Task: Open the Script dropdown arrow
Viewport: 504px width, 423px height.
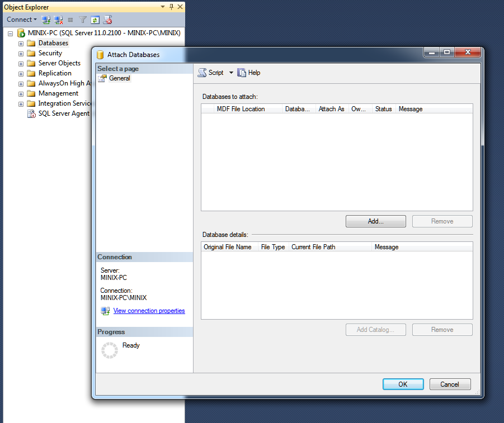Action: click(x=231, y=73)
